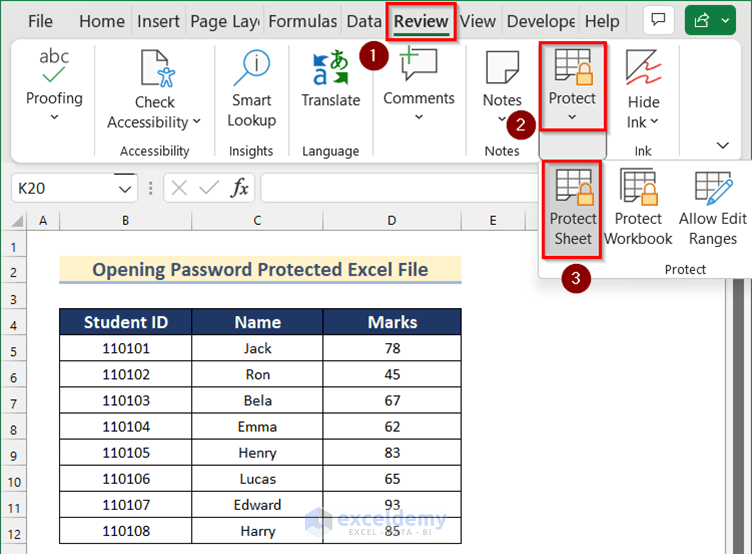This screenshot has height=554, width=752.
Task: Expand the Proofing dropdown chevron
Action: pos(54,117)
